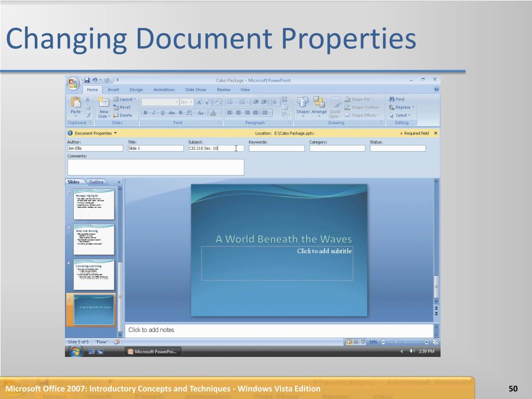
Task: Toggle Align Text Right
Action: (x=247, y=113)
